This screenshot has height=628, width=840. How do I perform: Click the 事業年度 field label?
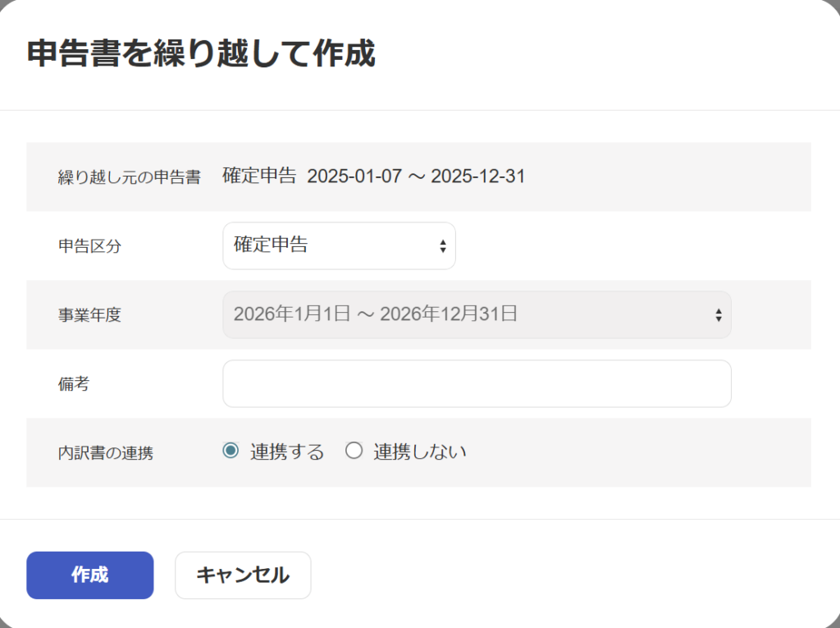pyautogui.click(x=89, y=315)
